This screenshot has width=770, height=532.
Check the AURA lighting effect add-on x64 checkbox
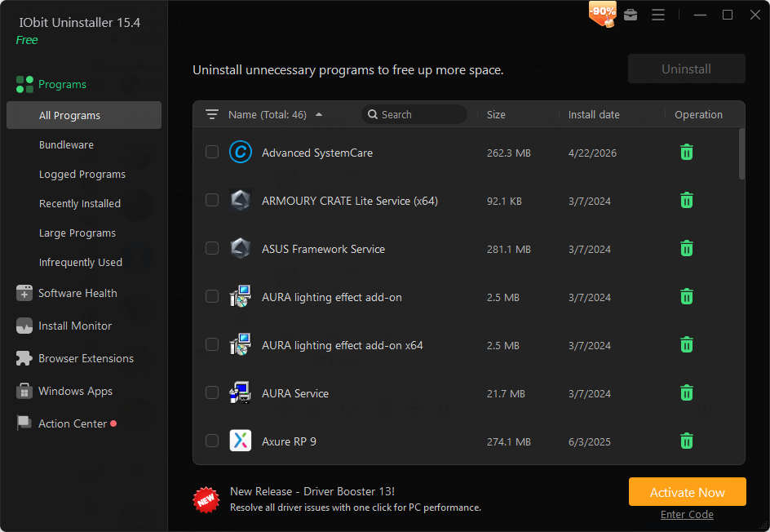(212, 344)
